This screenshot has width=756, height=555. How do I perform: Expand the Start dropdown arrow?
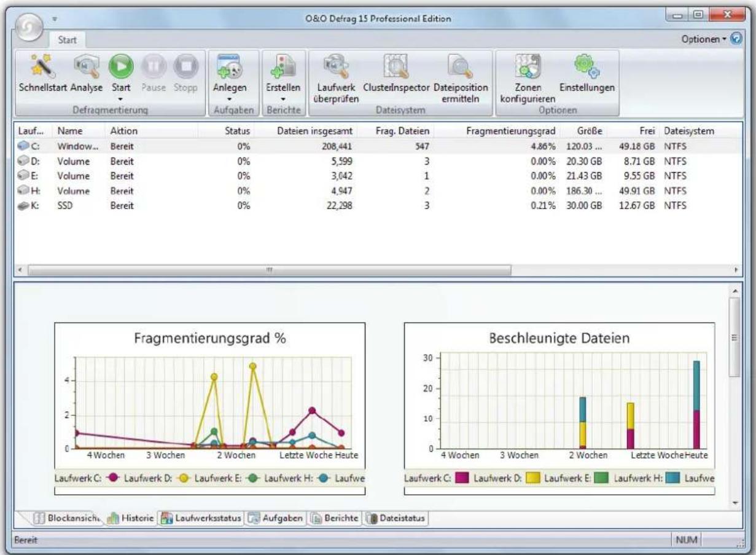(x=121, y=98)
